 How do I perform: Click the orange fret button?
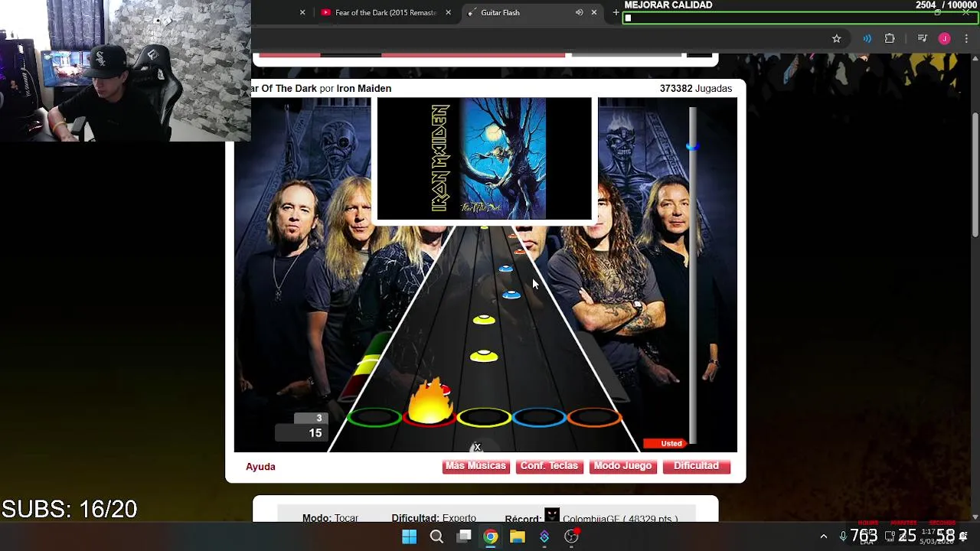pos(594,417)
